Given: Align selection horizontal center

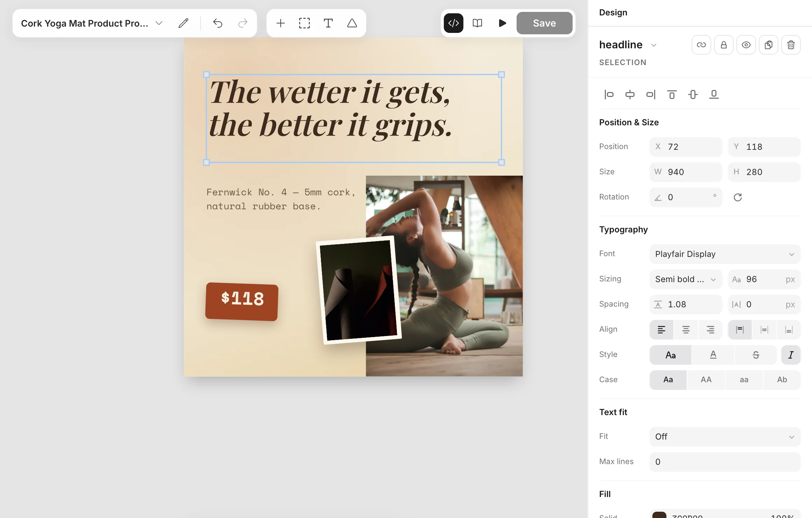Looking at the screenshot, I should click(630, 94).
